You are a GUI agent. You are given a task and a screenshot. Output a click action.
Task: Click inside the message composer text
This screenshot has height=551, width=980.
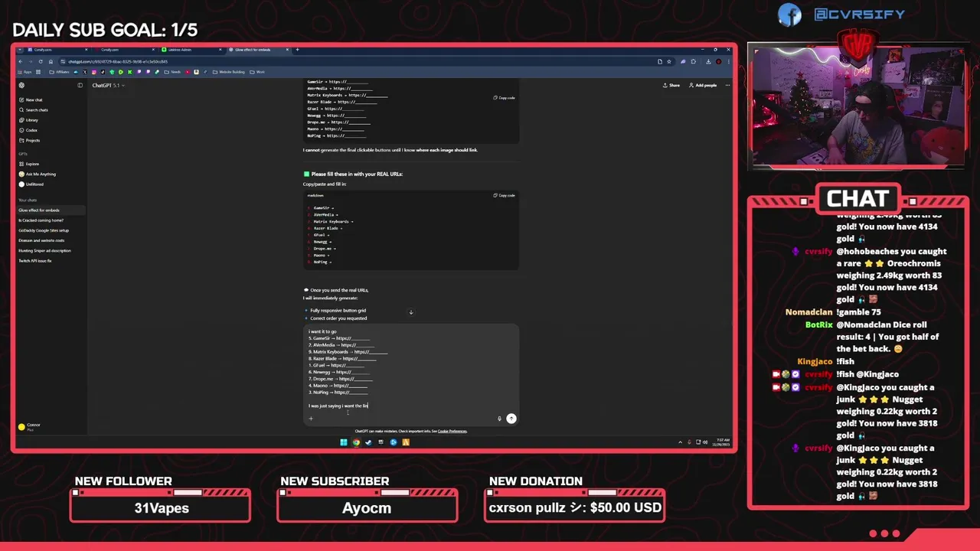410,368
